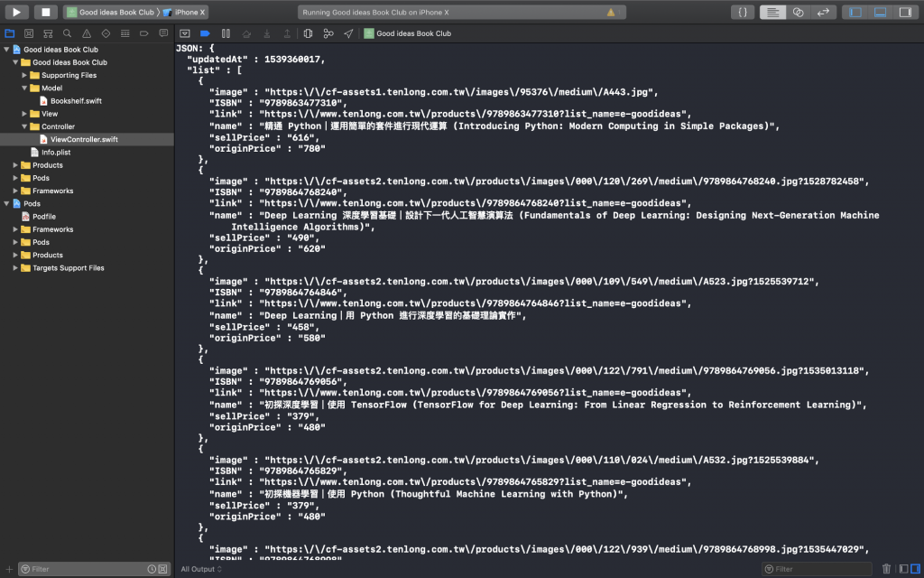Image resolution: width=924 pixels, height=578 pixels.
Task: Click the Step Over button
Action: 246,33
